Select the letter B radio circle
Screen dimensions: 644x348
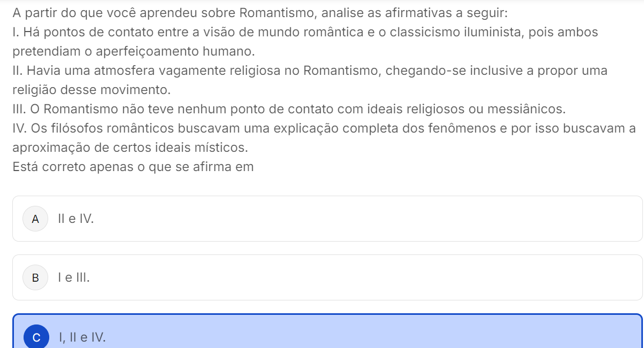(36, 277)
